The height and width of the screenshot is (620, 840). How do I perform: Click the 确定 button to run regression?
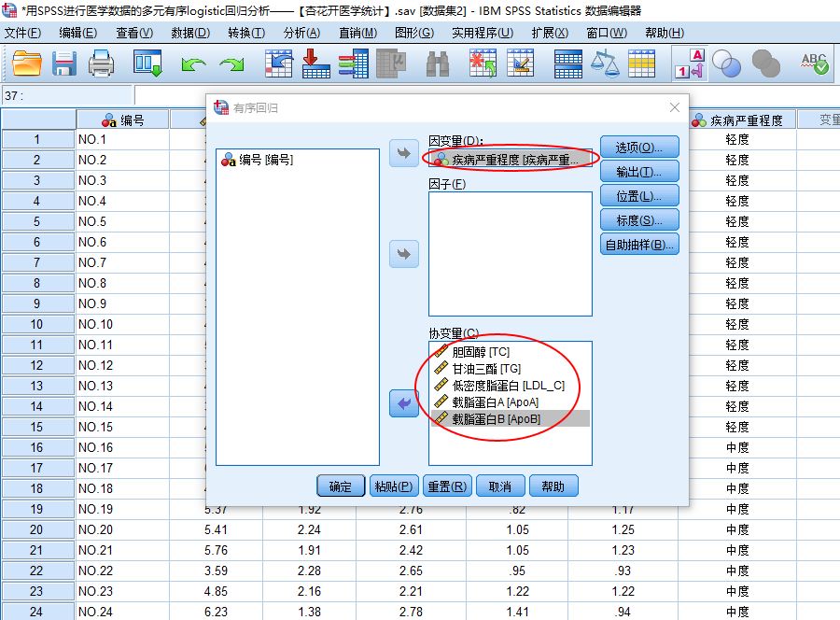point(340,485)
